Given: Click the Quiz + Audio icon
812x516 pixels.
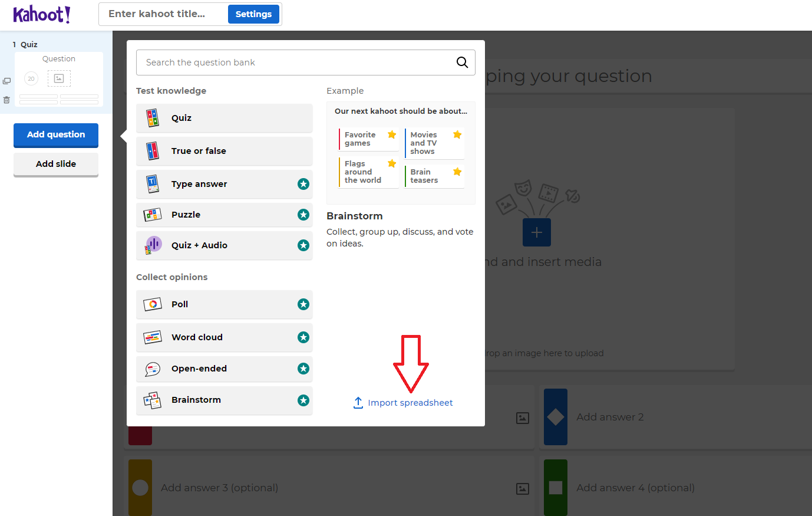Looking at the screenshot, I should click(x=153, y=245).
